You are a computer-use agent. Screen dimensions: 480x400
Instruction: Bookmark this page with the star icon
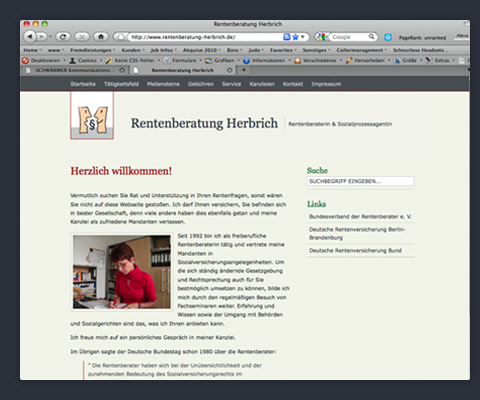[295, 37]
